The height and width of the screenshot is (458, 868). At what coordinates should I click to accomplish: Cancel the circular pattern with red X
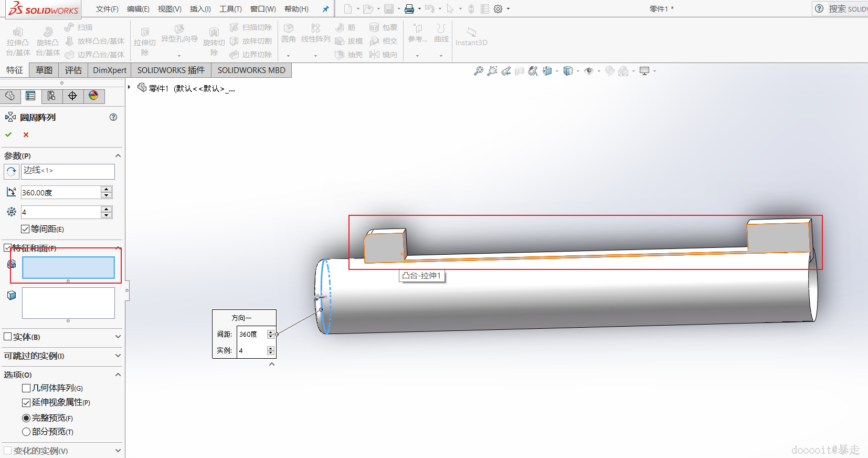coord(26,135)
